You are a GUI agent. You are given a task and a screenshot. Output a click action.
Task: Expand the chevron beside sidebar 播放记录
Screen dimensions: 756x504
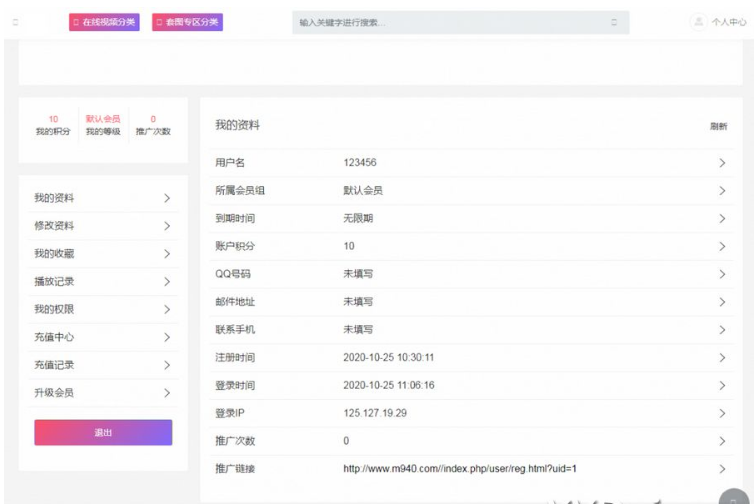pos(167,282)
